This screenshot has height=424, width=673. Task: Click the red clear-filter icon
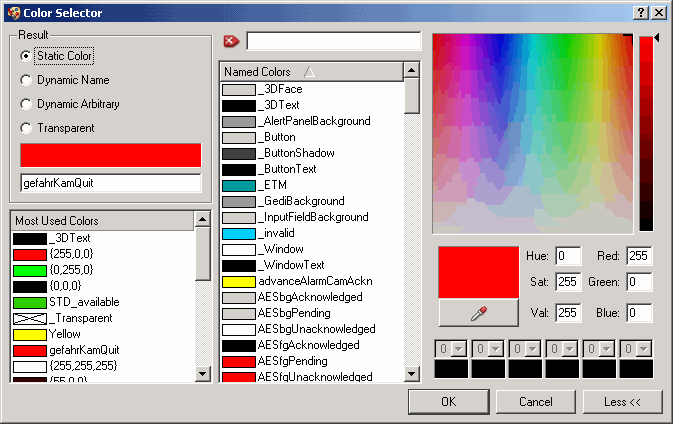(x=232, y=41)
